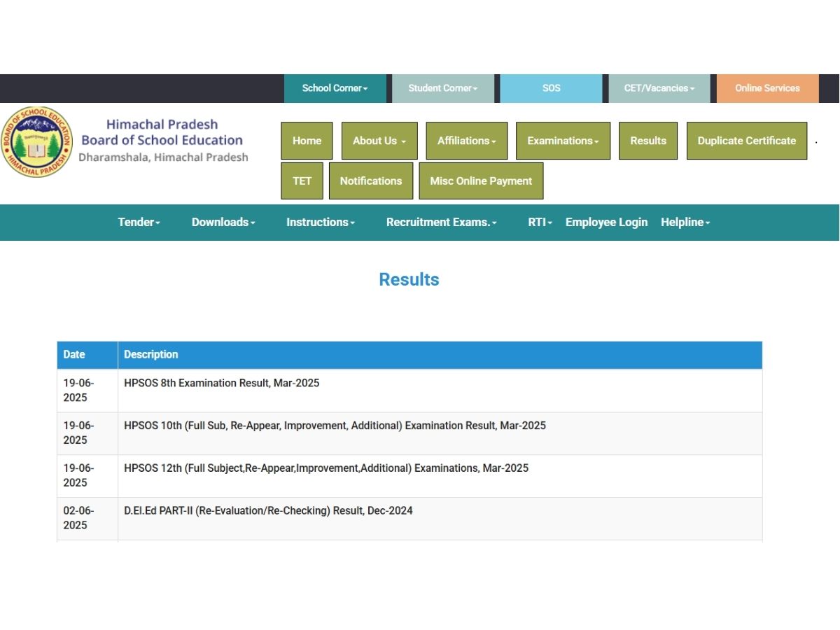Go to the Home page
840x630 pixels.
(x=307, y=141)
